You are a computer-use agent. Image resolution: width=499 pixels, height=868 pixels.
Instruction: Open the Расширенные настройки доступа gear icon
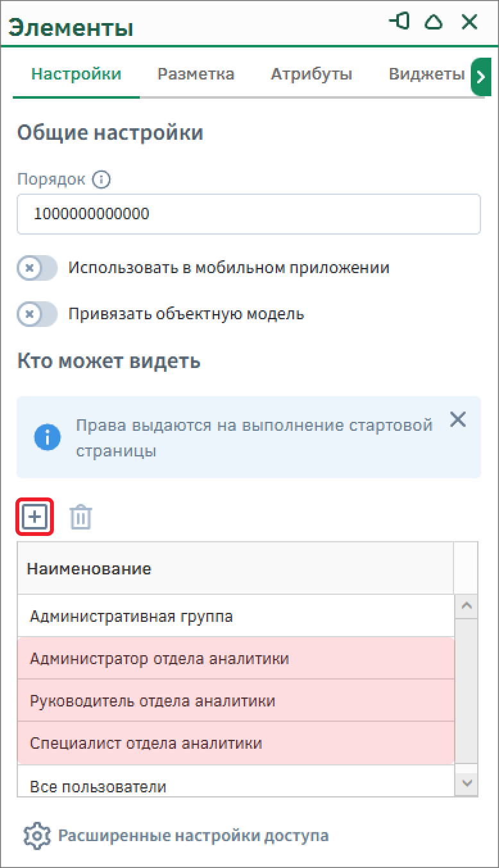point(36,835)
